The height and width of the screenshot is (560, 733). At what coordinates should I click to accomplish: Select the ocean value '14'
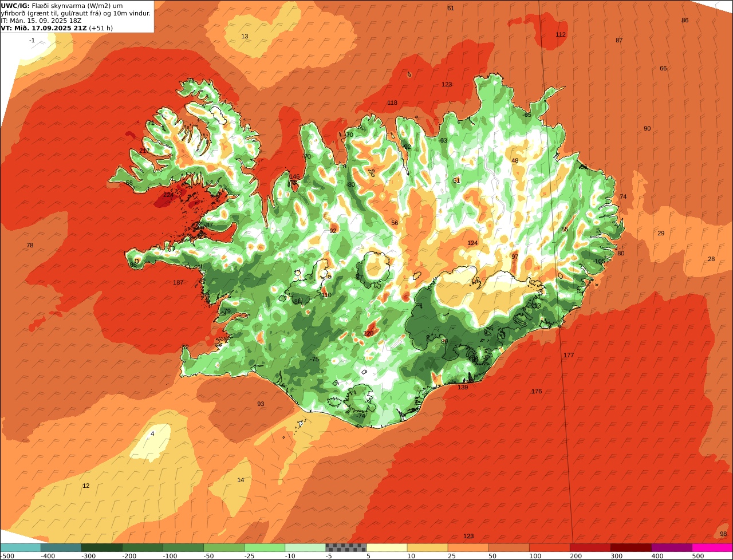[x=241, y=480]
